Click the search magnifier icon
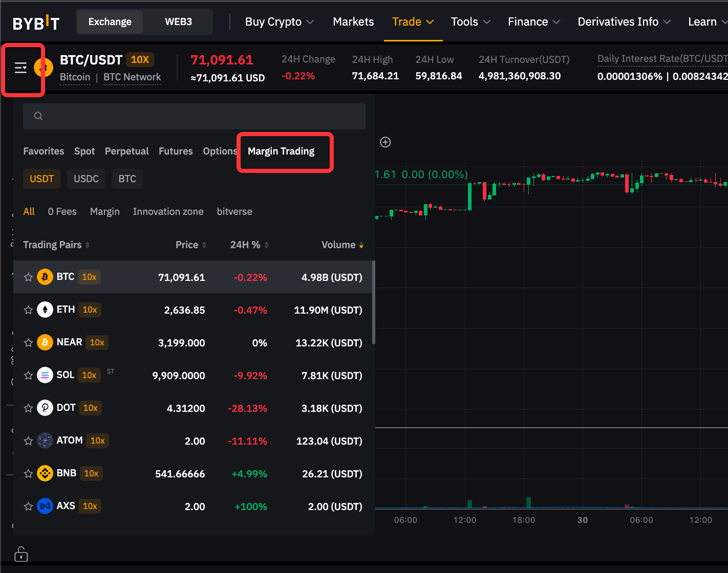 click(x=38, y=116)
